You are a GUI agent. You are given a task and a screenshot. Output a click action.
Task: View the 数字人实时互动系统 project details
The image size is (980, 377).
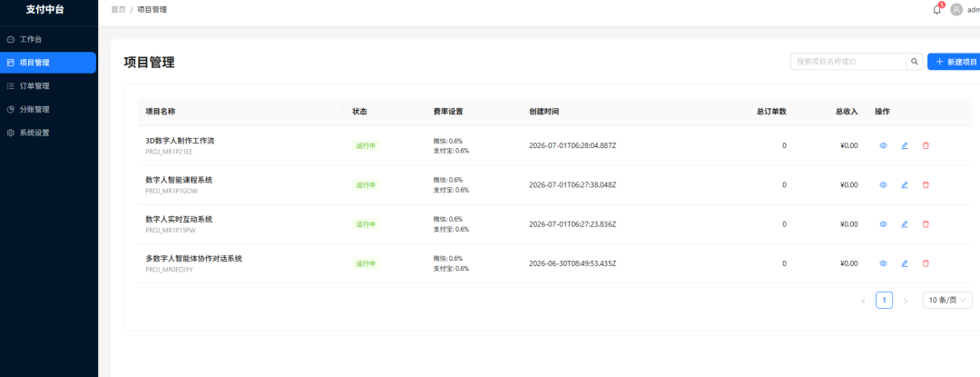883,223
